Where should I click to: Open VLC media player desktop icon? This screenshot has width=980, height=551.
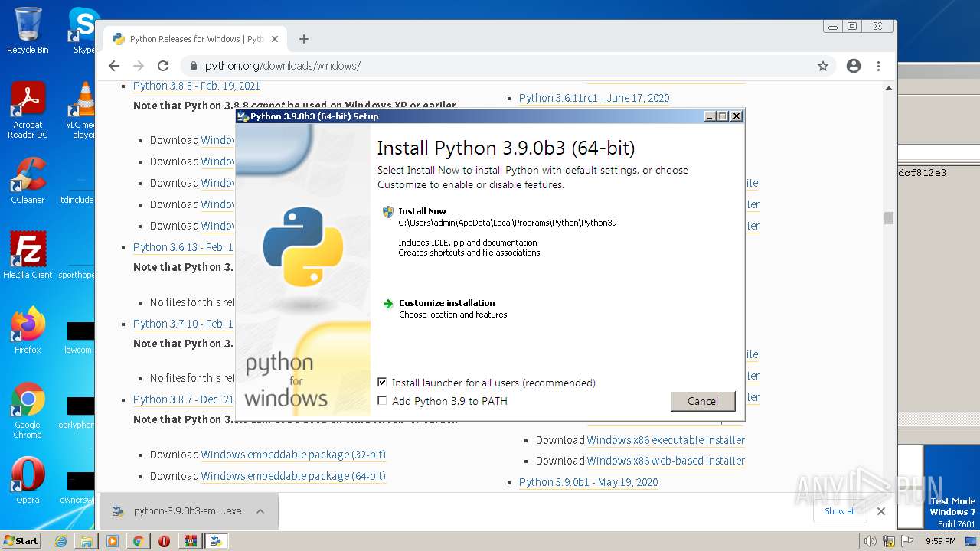tap(80, 111)
